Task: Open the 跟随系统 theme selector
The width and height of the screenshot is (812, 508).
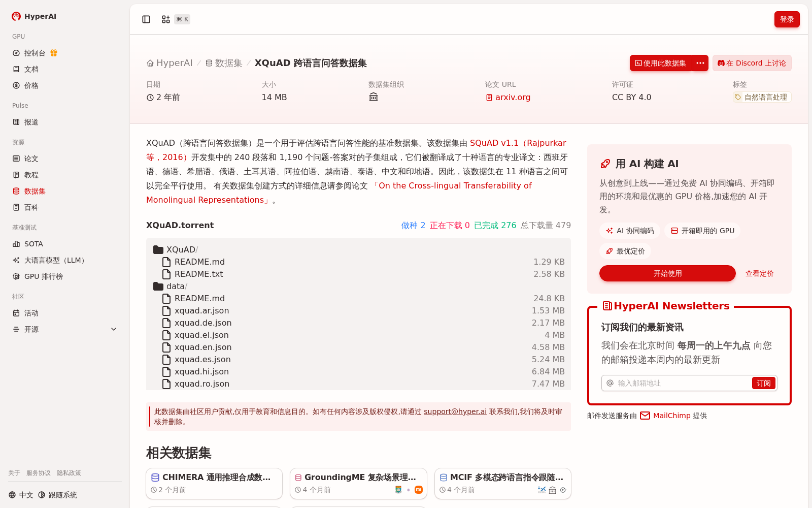Action: tap(57, 495)
